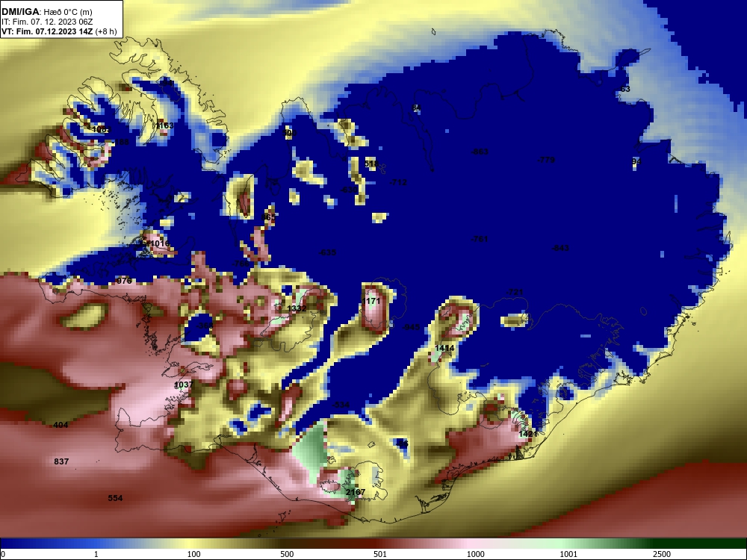Click the 2500 label on the color scale
Screen dimensions: 747x560
pos(662,554)
